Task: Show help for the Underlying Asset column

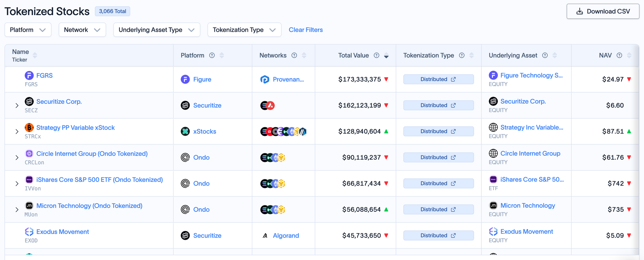Action: coord(545,55)
